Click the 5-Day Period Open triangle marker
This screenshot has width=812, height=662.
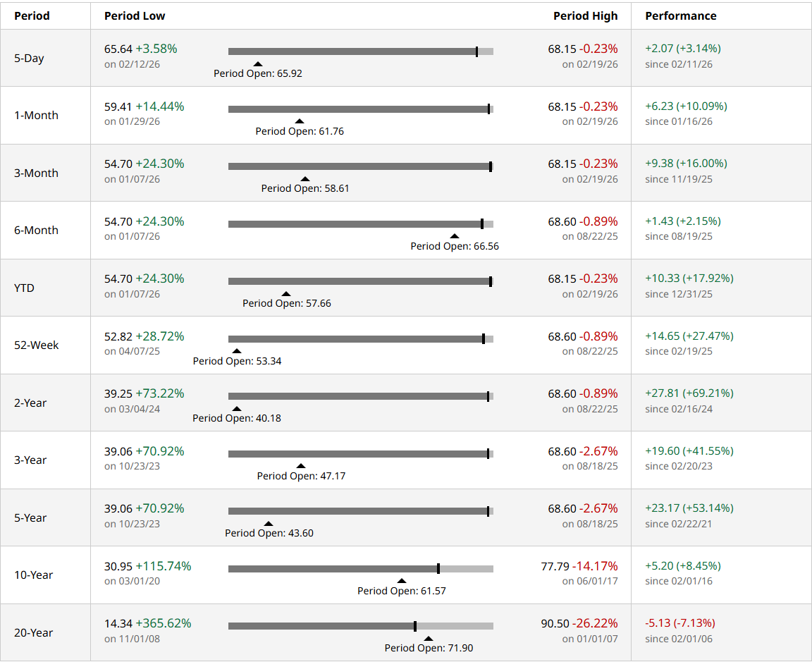pos(258,64)
